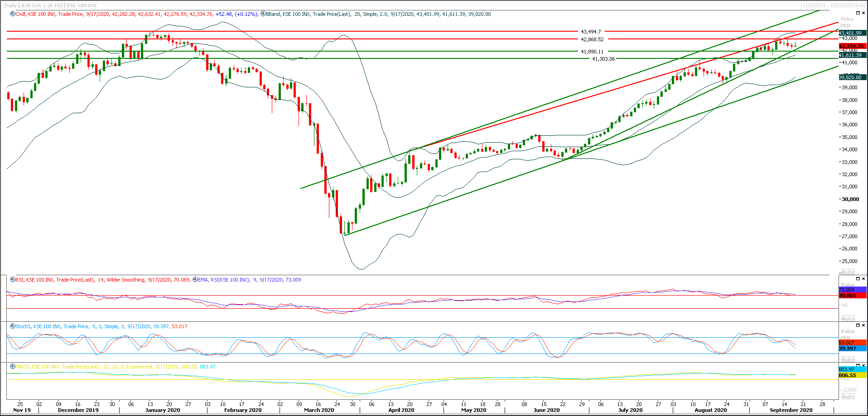Click the 39,820.80 lower band price tag
Screen dimensions: 868x416
[x=852, y=77]
